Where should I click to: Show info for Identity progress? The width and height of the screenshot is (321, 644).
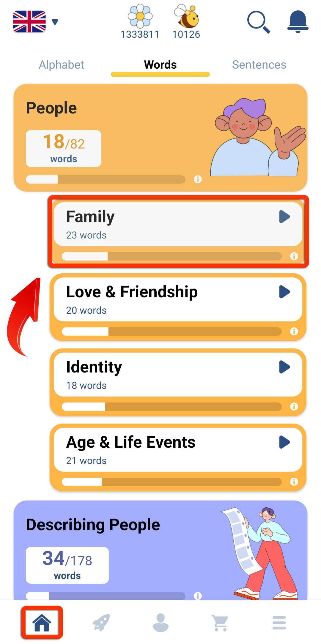coord(294,407)
